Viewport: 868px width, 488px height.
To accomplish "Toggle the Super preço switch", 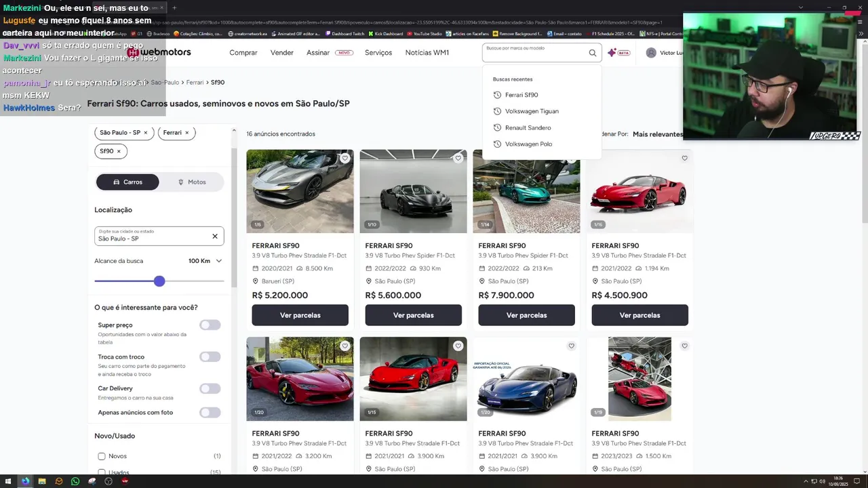I will pyautogui.click(x=210, y=325).
